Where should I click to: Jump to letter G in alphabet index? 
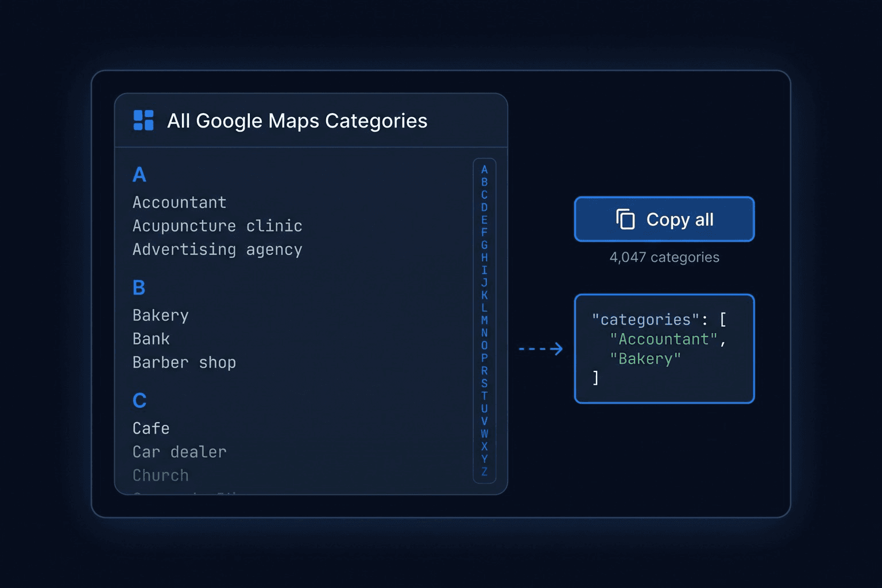485,245
